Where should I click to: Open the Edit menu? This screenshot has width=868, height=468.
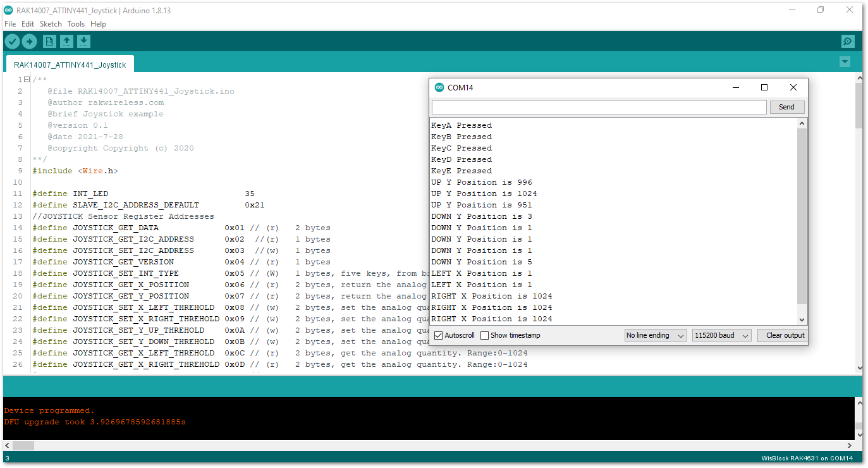[x=28, y=24]
